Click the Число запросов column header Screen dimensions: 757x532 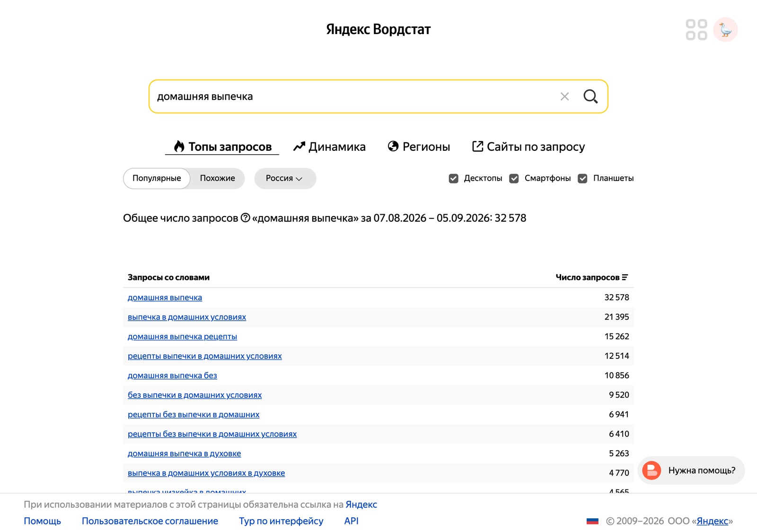click(x=587, y=277)
